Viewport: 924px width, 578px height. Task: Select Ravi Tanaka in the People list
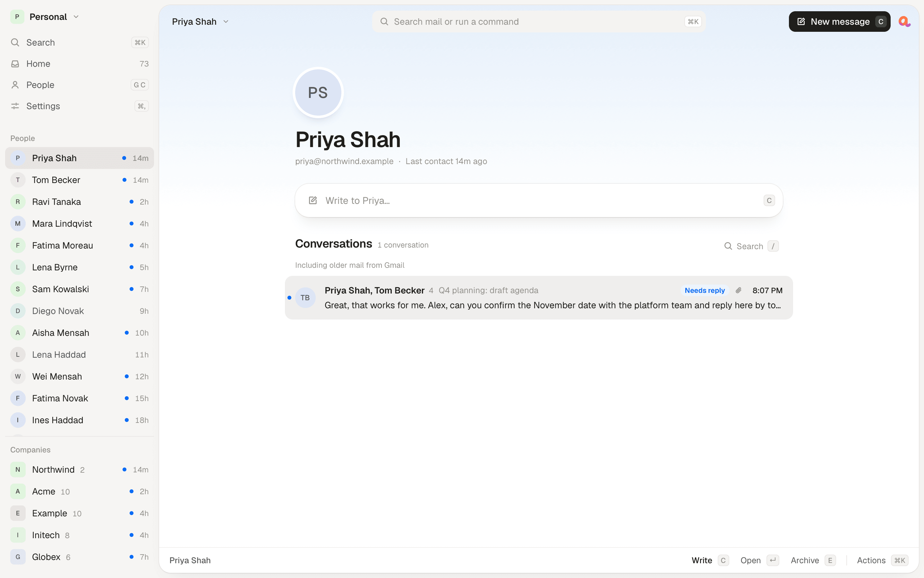tap(80, 202)
